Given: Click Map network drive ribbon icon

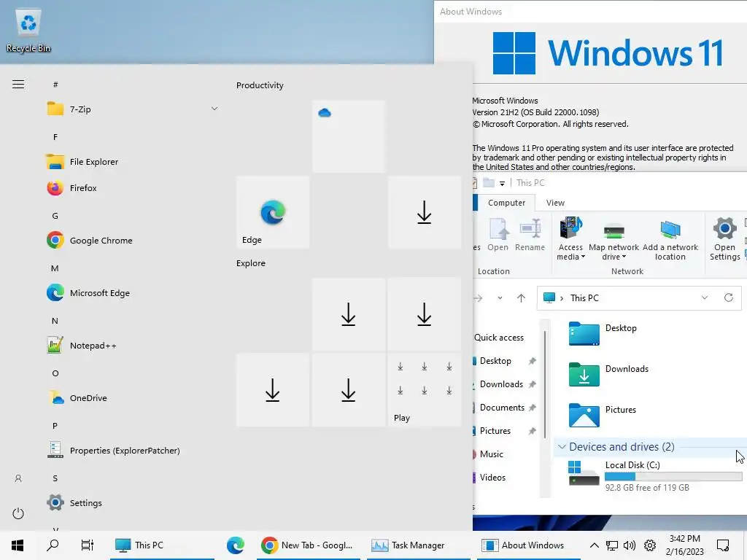Looking at the screenshot, I should [614, 238].
